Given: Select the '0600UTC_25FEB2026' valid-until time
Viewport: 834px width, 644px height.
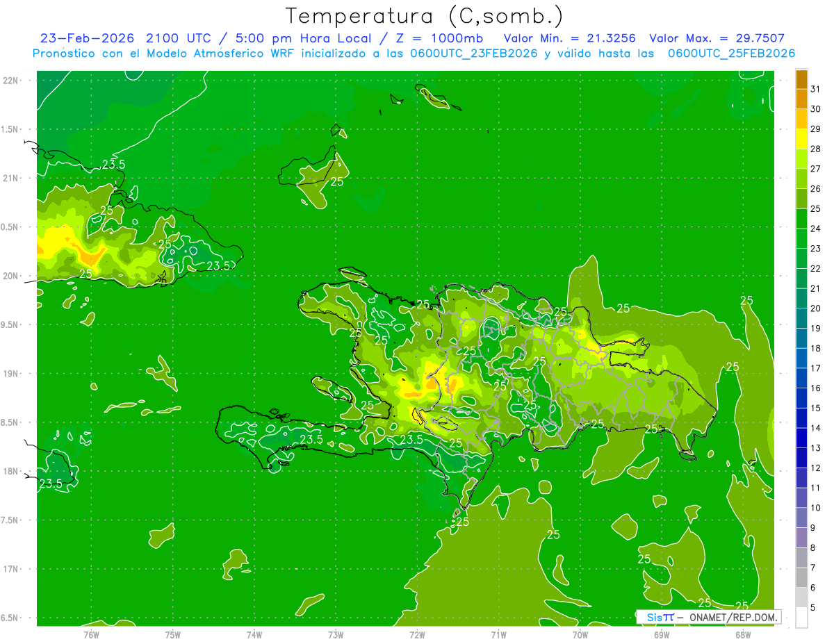Looking at the screenshot, I should (732, 53).
